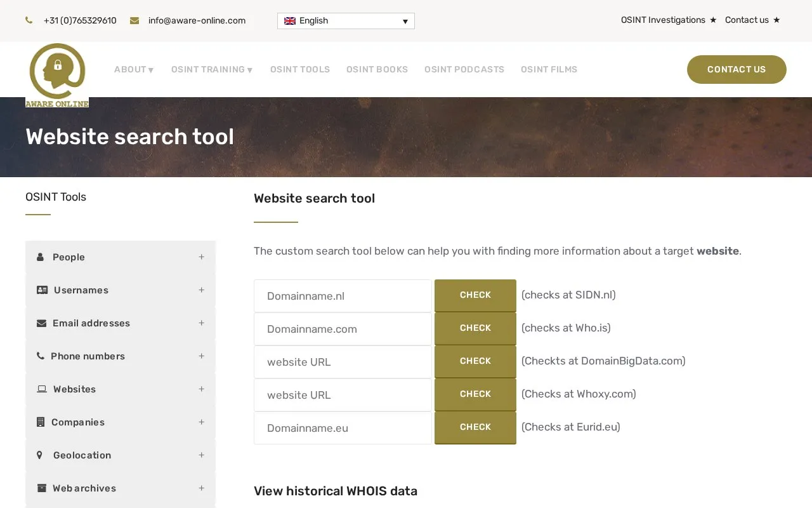Click the Companies building icon
812x508 pixels.
(x=41, y=422)
